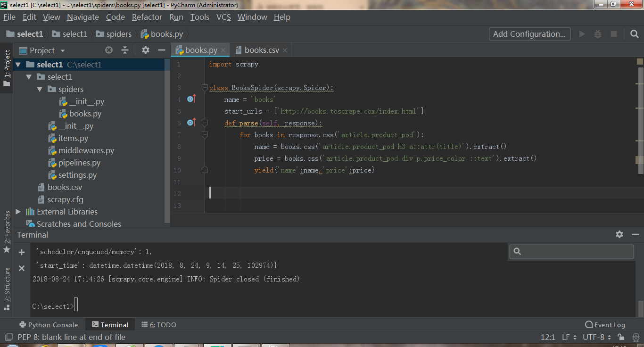644x347 pixels.
Task: Open the Event Log
Action: pyautogui.click(x=605, y=325)
